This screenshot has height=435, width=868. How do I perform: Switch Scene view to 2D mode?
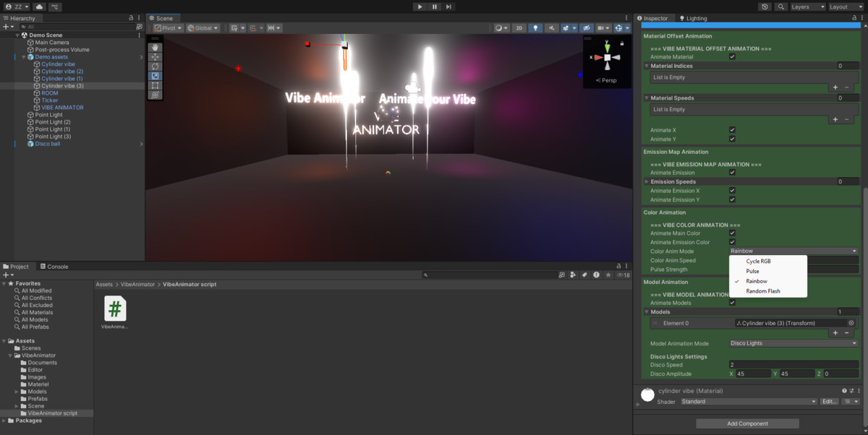click(x=519, y=27)
